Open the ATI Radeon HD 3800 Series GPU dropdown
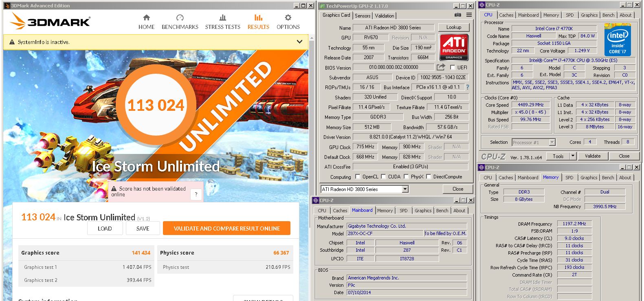The width and height of the screenshot is (644, 301). click(x=405, y=189)
